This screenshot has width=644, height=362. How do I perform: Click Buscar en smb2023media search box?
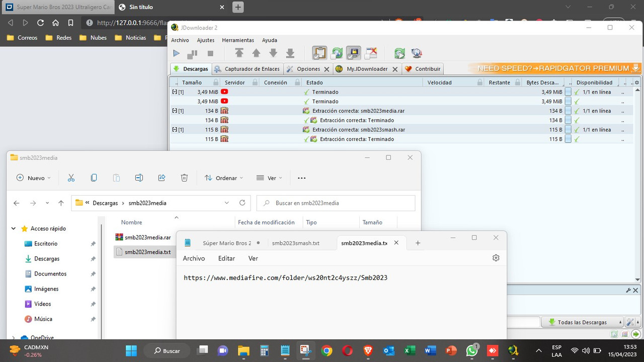[336, 203]
